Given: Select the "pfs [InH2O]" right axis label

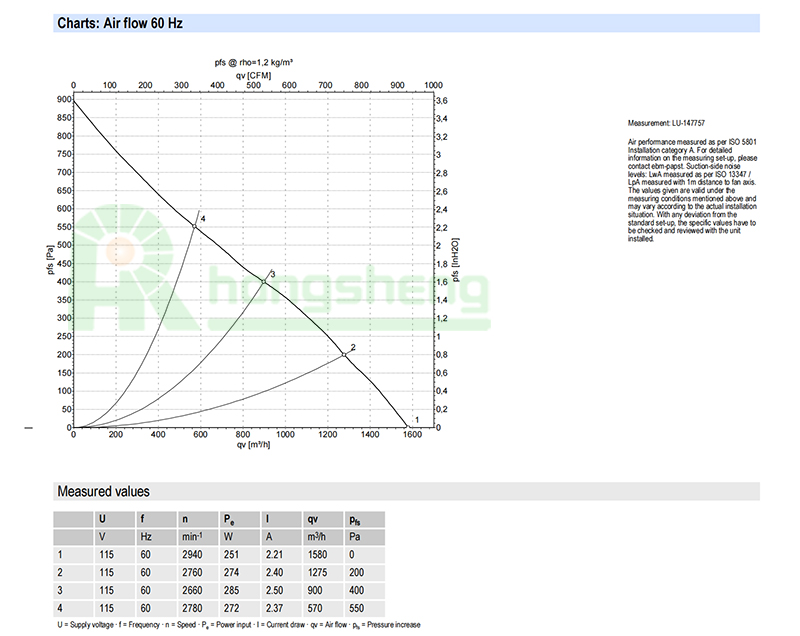Looking at the screenshot, I should pos(456,260).
